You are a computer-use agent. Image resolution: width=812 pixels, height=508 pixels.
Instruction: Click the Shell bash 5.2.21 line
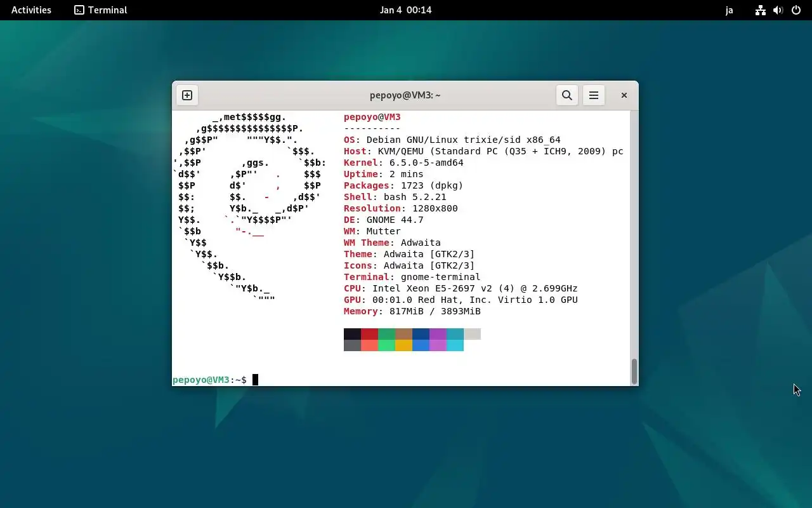395,197
